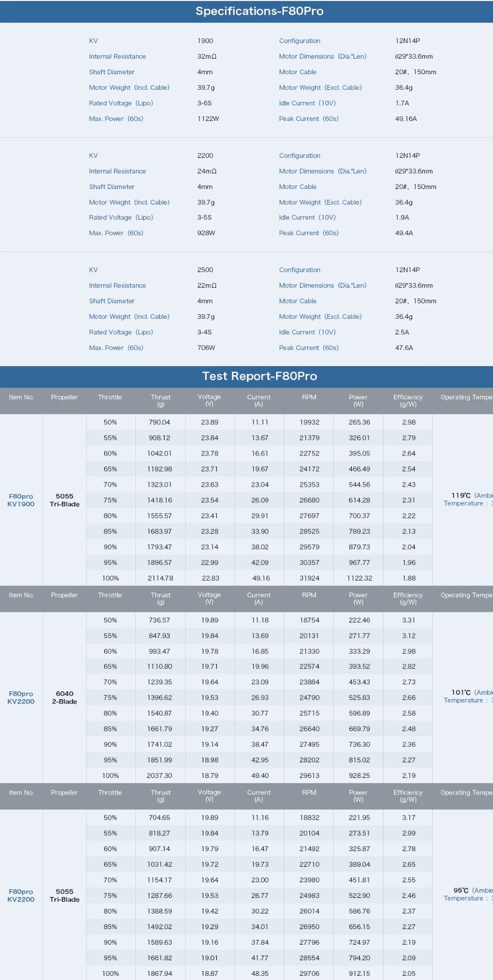Select the efficiency cell 2.05

tap(409, 973)
